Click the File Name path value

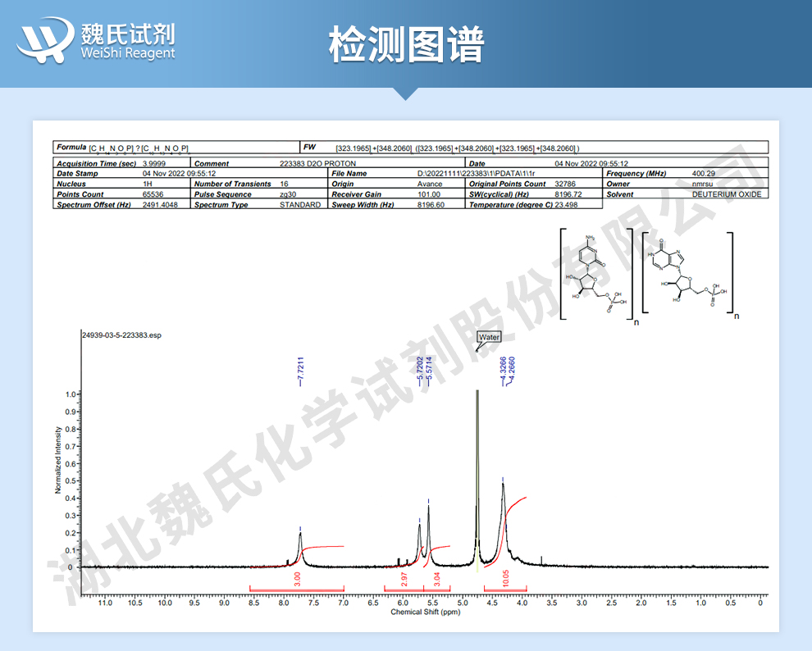point(476,174)
